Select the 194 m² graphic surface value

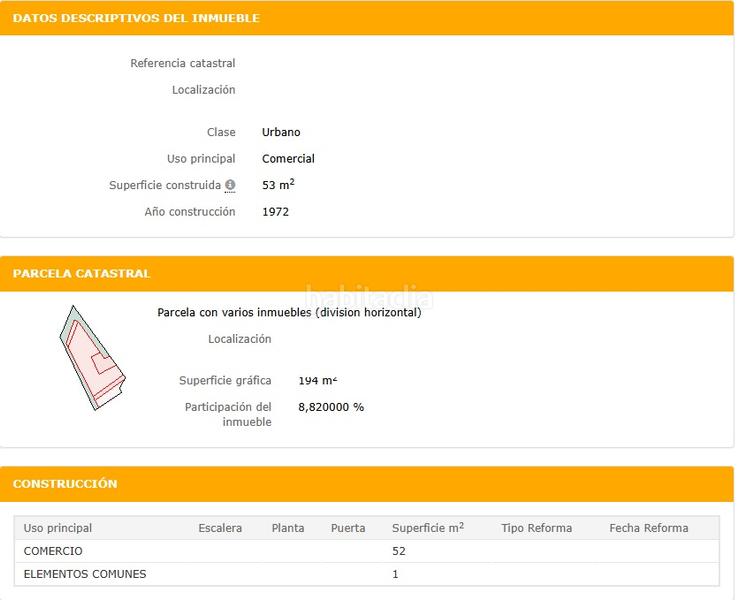pos(317,381)
